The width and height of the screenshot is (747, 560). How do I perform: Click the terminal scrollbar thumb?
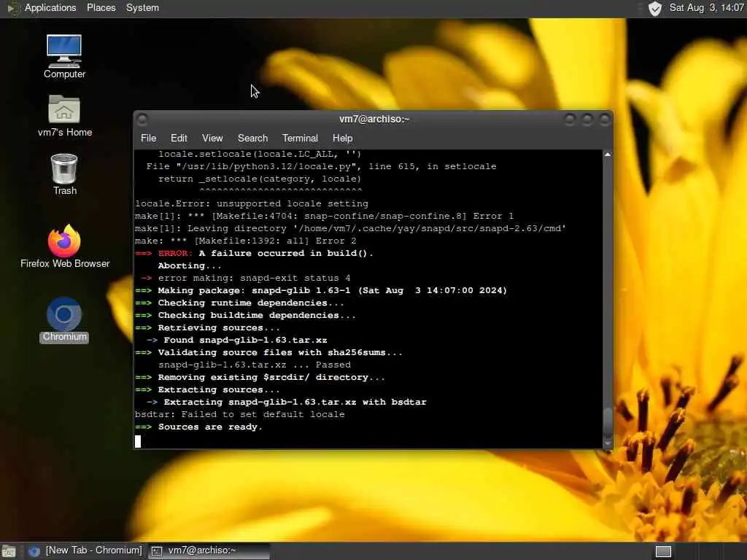coord(608,423)
